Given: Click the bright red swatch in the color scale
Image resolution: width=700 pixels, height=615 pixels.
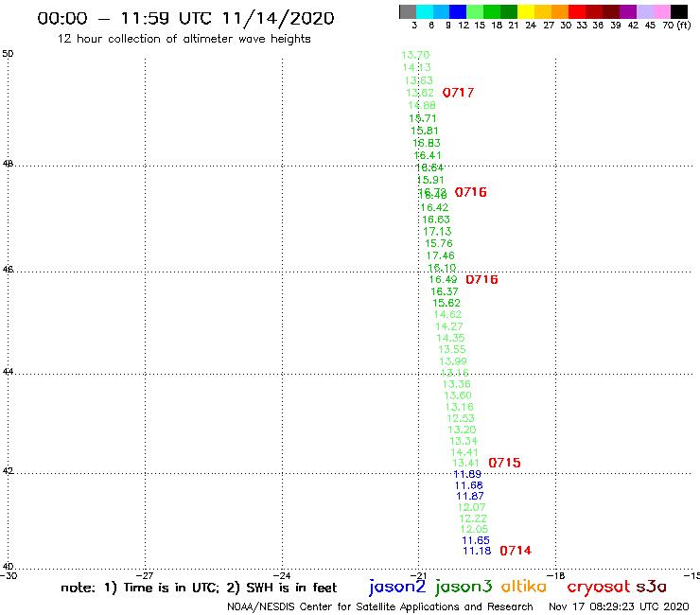Looking at the screenshot, I should (577, 11).
